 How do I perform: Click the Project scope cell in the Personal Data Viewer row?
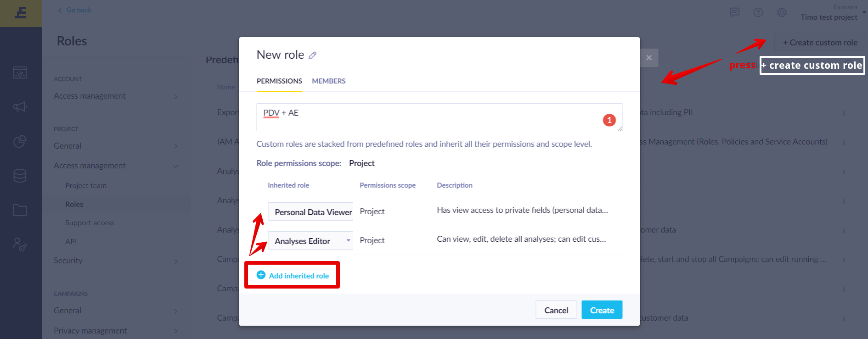coord(372,211)
